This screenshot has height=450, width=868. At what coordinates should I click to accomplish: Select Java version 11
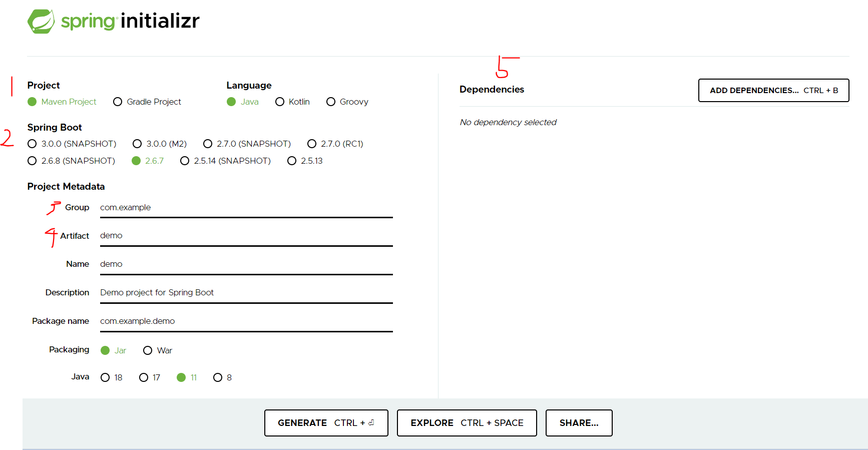click(181, 377)
